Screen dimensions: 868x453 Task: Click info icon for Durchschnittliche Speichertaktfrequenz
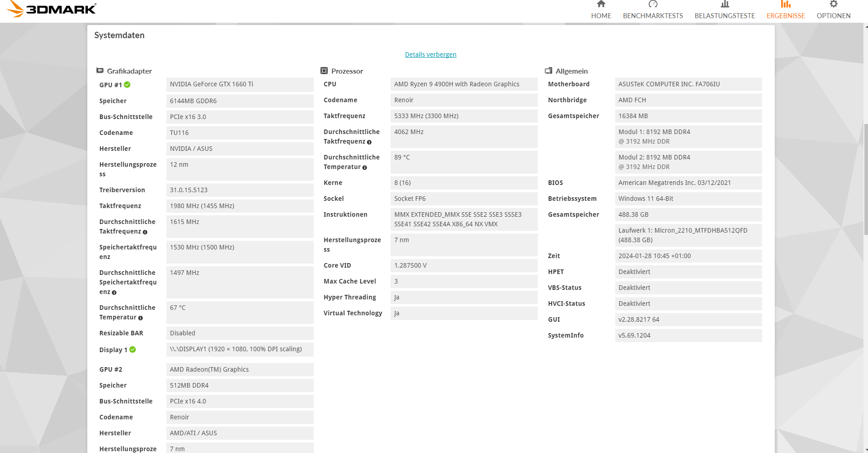click(114, 293)
